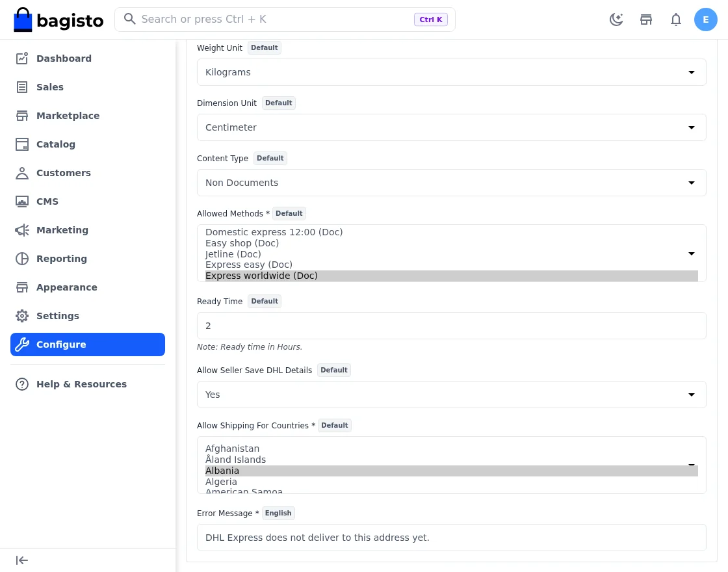
Task: Click the Allowed Methods dropdown arrow
Action: point(692,253)
